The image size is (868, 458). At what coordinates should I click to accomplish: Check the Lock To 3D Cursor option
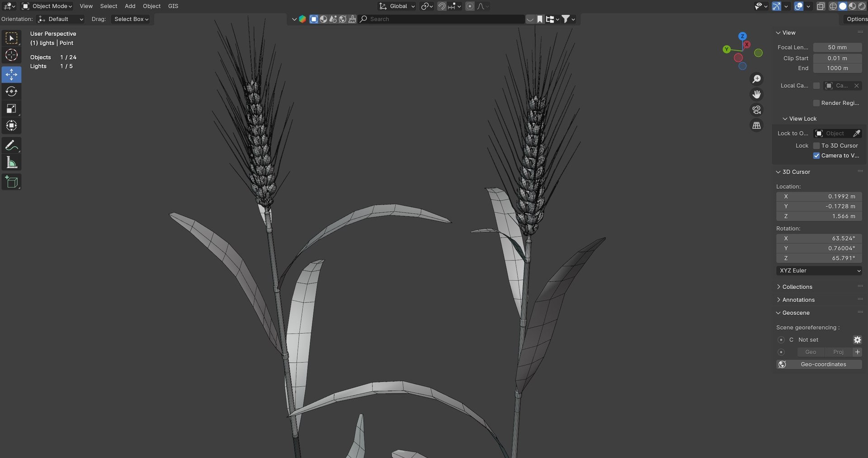point(816,145)
